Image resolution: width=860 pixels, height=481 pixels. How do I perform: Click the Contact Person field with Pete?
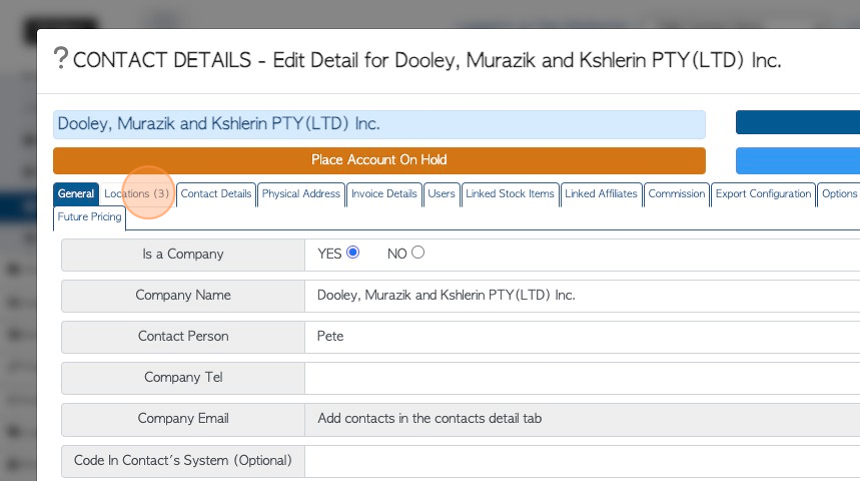(582, 337)
